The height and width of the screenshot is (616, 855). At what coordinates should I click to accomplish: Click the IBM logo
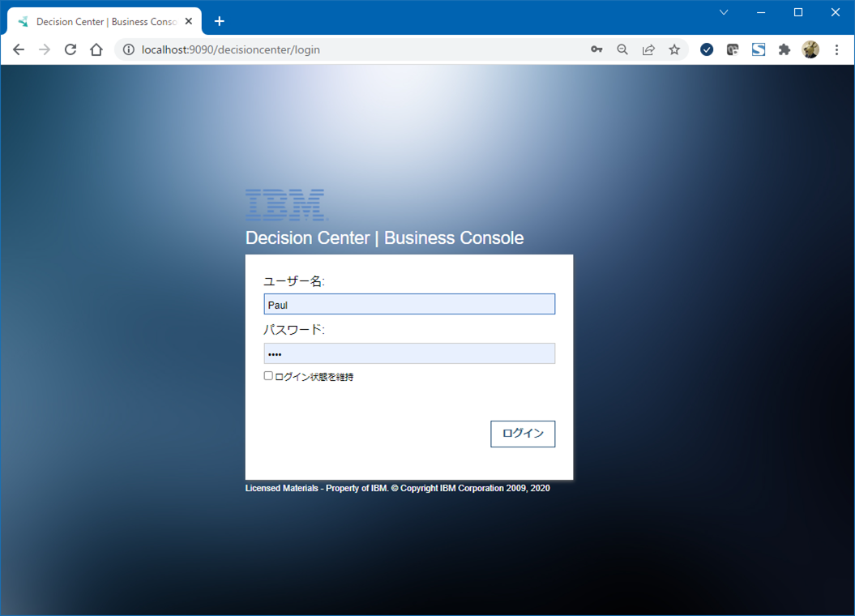pos(286,204)
